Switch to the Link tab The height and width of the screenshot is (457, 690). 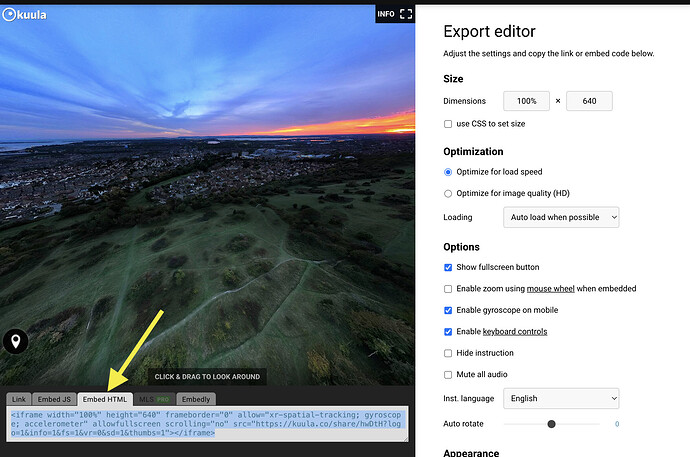(x=19, y=400)
